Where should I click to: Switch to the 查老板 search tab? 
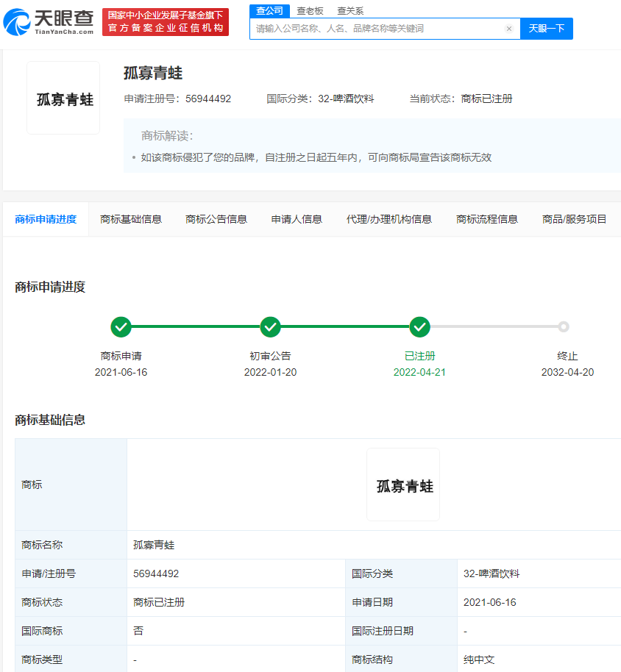click(x=310, y=11)
